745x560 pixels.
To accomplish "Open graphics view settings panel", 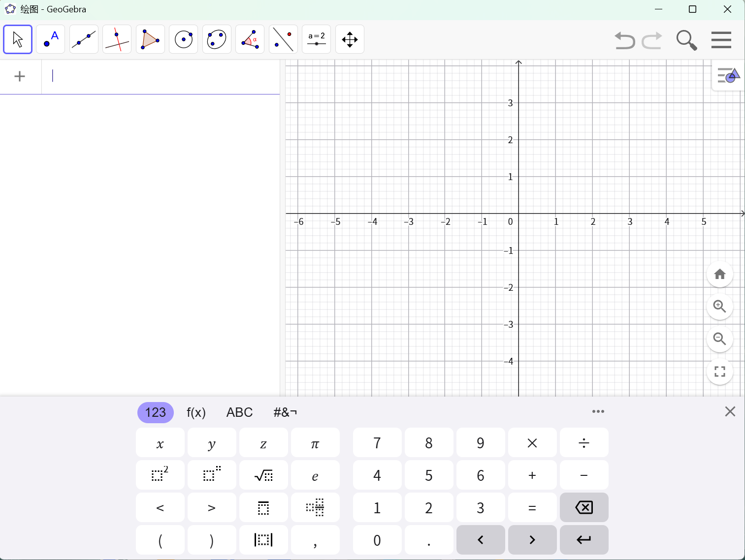I will tap(728, 76).
